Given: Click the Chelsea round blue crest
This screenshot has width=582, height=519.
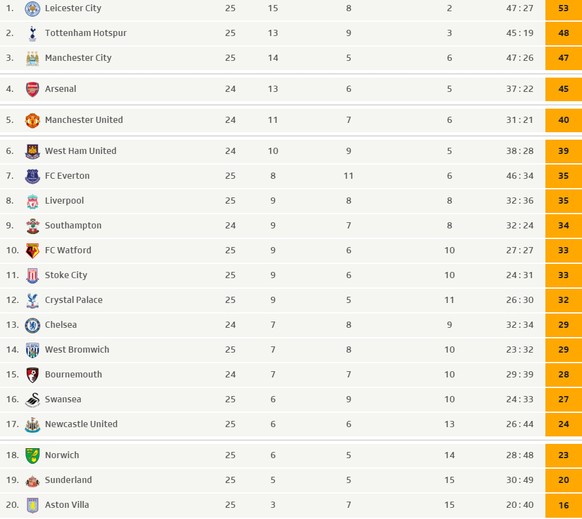Looking at the screenshot, I should 32,326.
